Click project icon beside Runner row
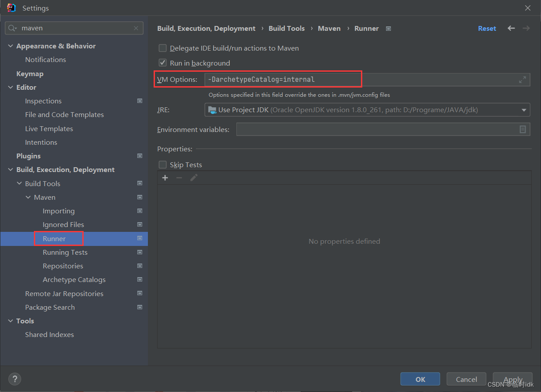This screenshot has width=541, height=392. coord(140,238)
